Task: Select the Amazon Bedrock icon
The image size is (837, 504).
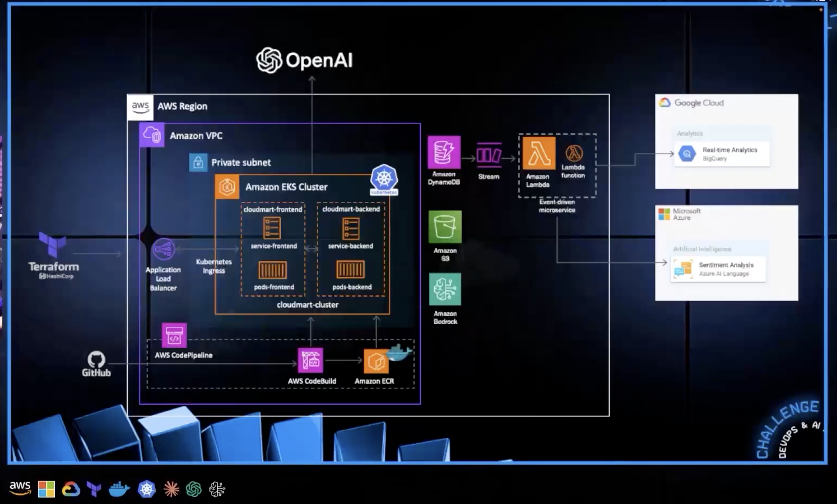Action: click(445, 289)
